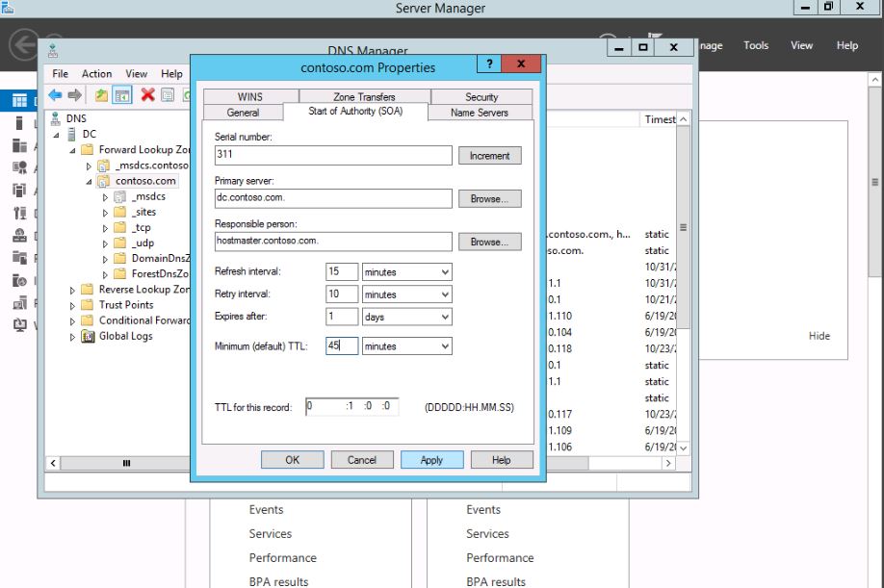Click Browse next to Responsible person
884x588 pixels.
pyautogui.click(x=489, y=242)
